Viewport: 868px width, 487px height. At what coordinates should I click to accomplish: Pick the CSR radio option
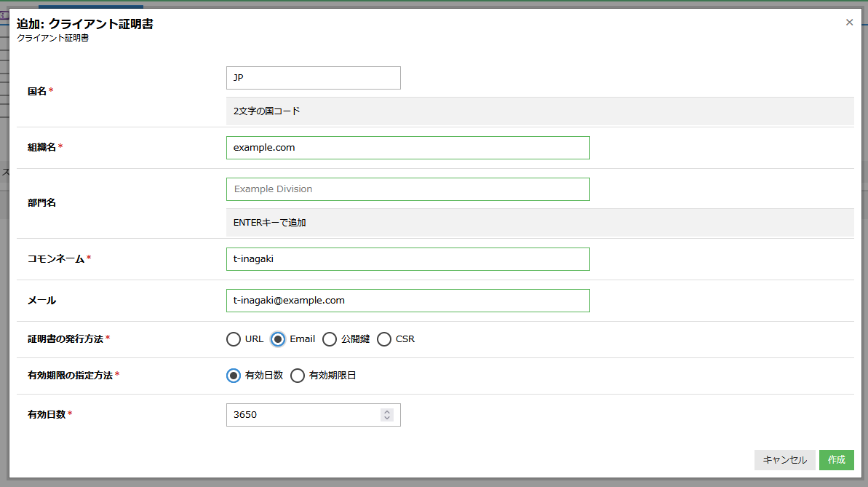(x=384, y=339)
